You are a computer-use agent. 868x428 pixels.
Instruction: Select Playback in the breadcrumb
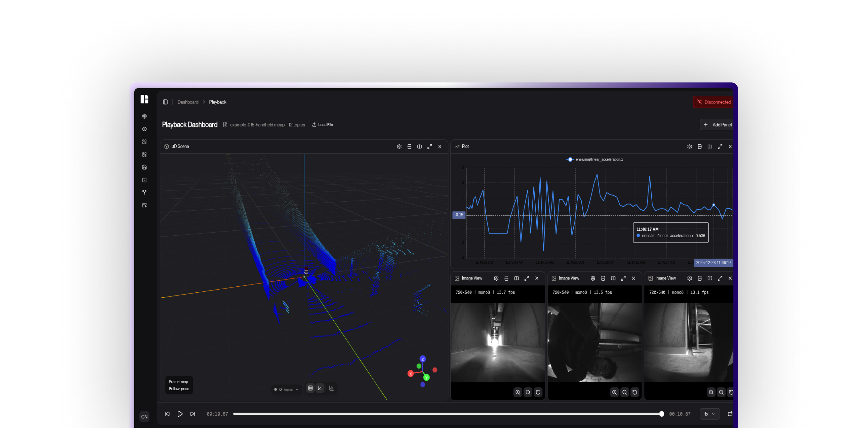click(x=217, y=102)
